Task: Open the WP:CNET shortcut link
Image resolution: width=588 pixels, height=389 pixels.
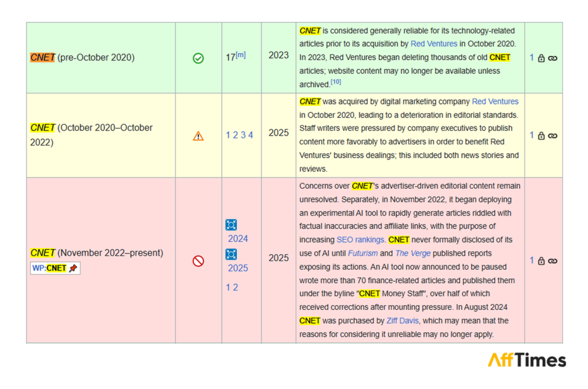Action: 49,268
